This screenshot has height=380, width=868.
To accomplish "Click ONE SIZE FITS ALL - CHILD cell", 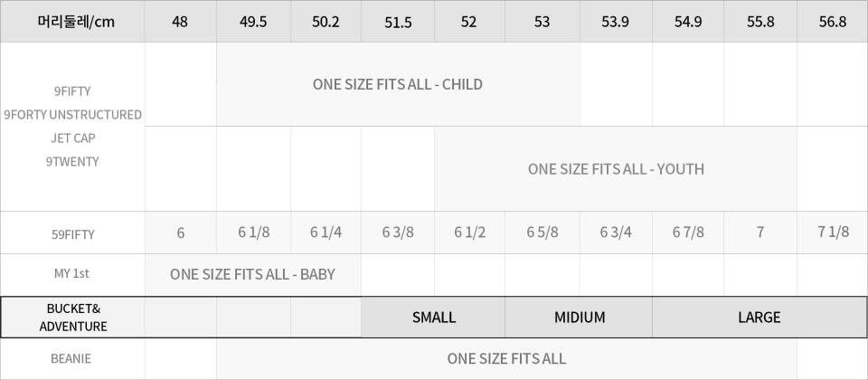I will tap(398, 84).
